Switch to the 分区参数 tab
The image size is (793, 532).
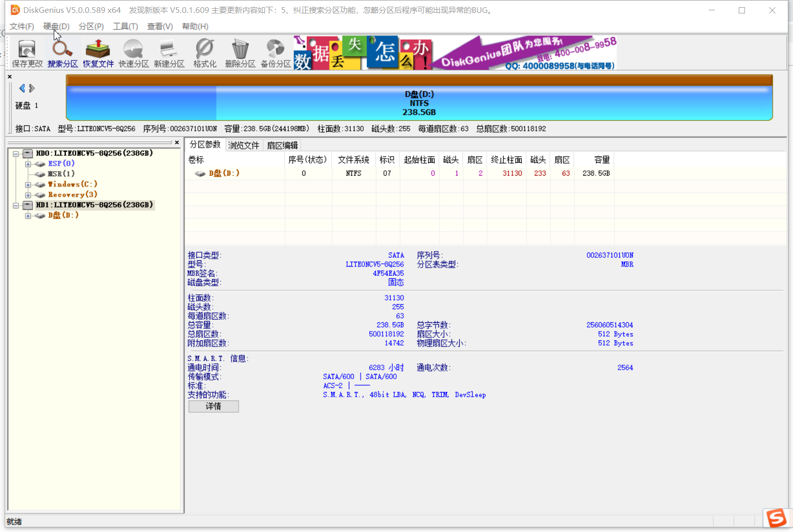tap(205, 145)
